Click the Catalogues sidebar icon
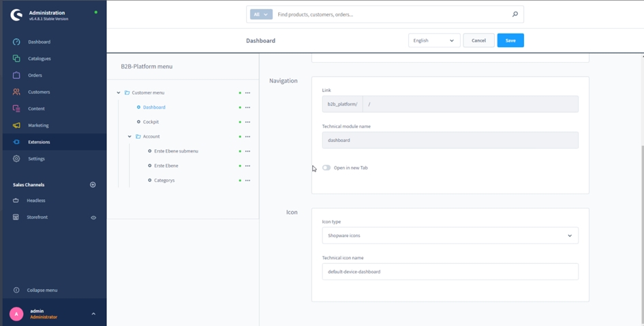This screenshot has width=644, height=326. click(x=16, y=59)
